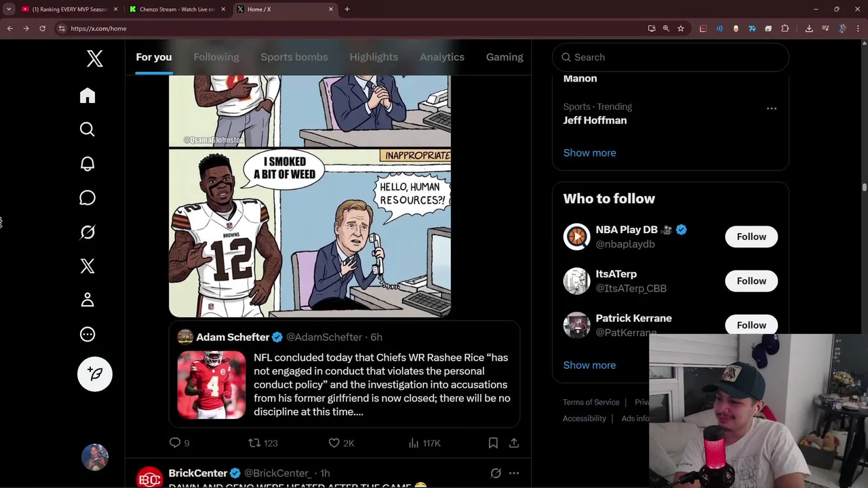Switch to Following tab
868x488 pixels.
pos(216,57)
